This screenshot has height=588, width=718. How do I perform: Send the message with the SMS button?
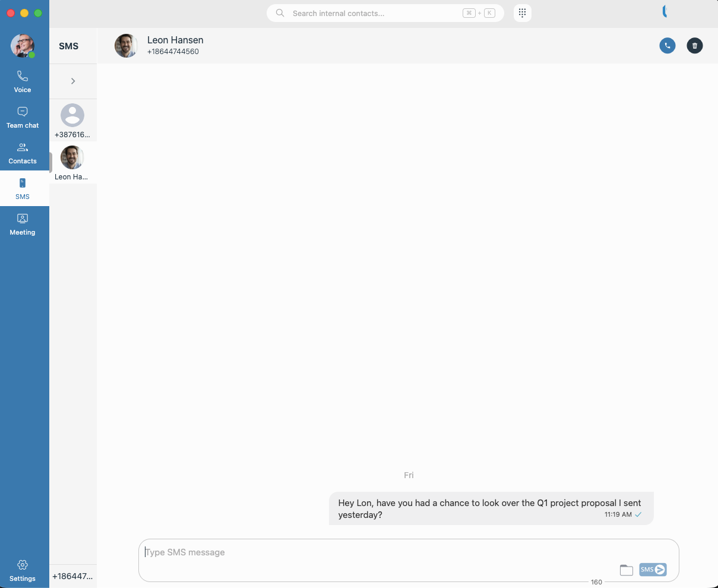click(x=653, y=569)
